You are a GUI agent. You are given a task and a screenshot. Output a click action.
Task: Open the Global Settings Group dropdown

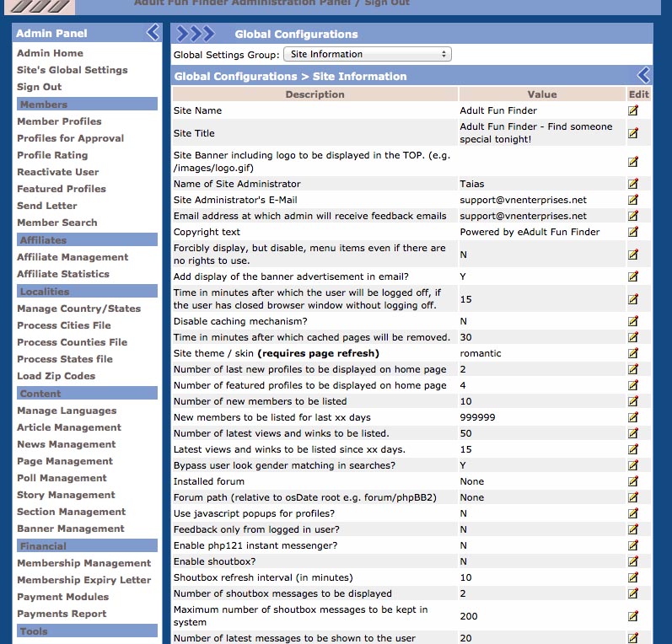point(368,55)
